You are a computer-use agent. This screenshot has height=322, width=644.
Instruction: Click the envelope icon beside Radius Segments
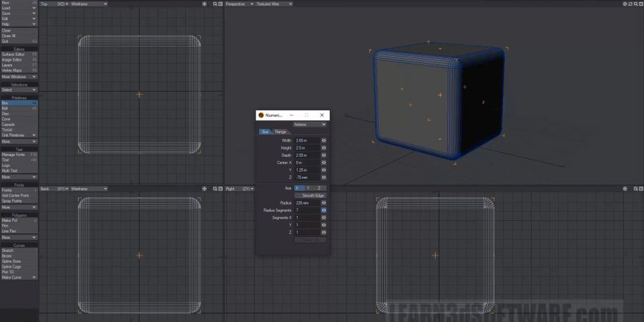click(323, 210)
